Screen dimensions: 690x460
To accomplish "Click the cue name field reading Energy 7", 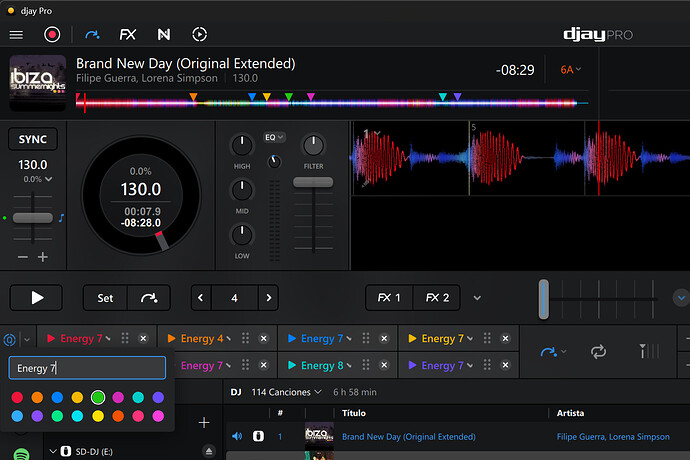I will point(87,368).
